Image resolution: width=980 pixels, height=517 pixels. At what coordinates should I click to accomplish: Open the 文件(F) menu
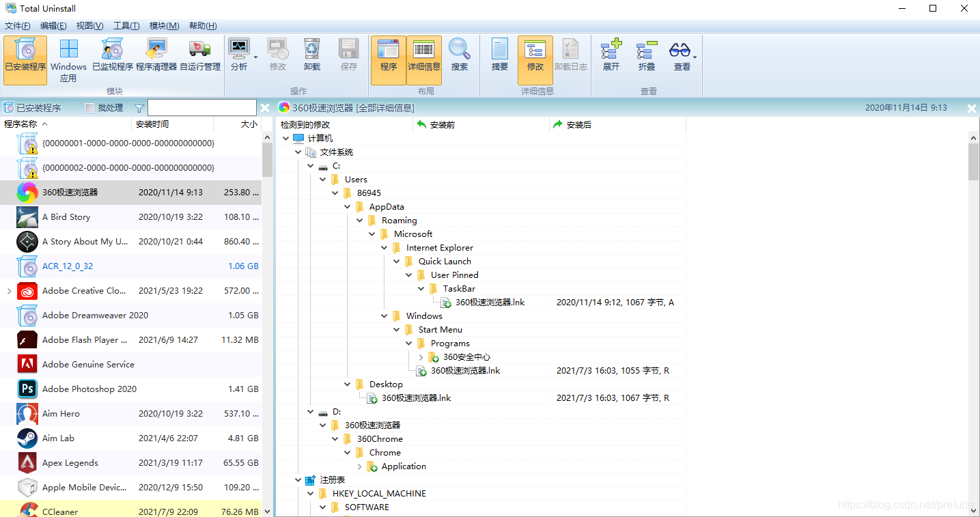(x=18, y=26)
